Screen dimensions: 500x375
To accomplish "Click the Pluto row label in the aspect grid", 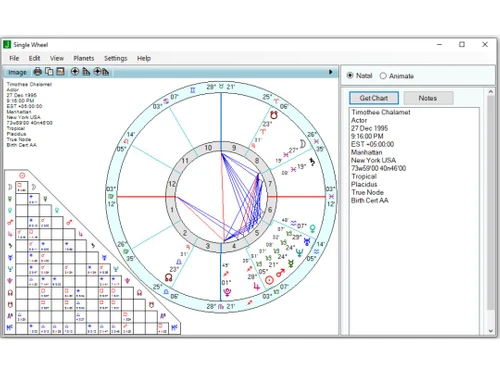I will pyautogui.click(x=10, y=281).
